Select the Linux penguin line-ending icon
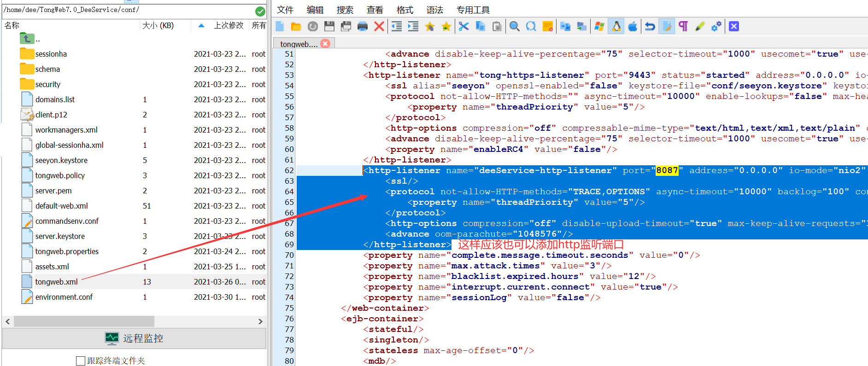868x366 pixels. click(616, 27)
